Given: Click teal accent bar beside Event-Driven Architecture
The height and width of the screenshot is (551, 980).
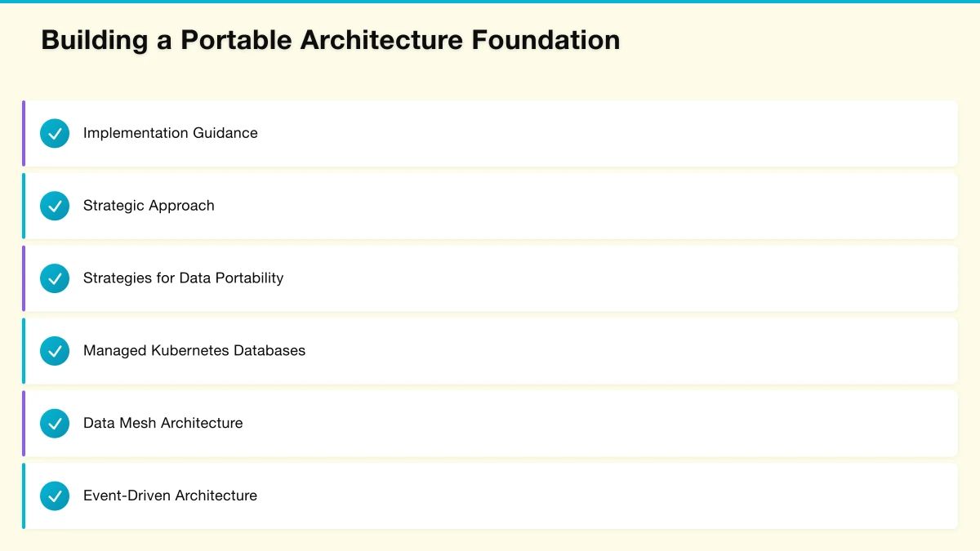Looking at the screenshot, I should (x=24, y=495).
